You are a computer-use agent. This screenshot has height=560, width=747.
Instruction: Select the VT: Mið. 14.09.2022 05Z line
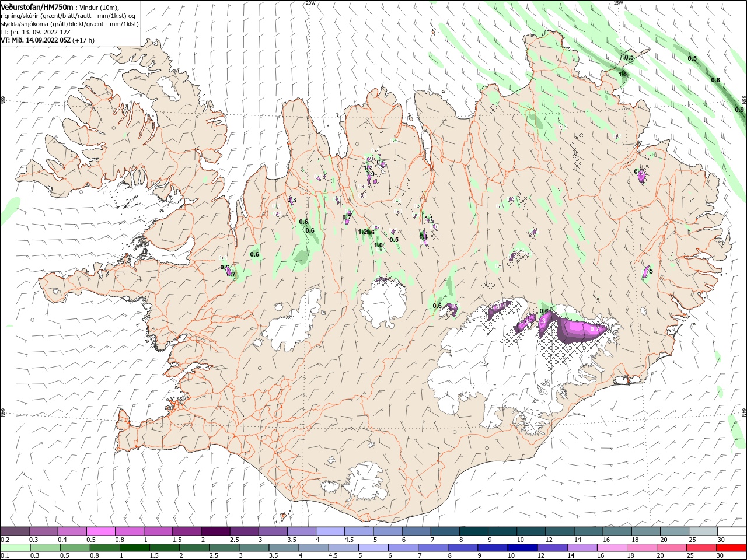[48, 40]
